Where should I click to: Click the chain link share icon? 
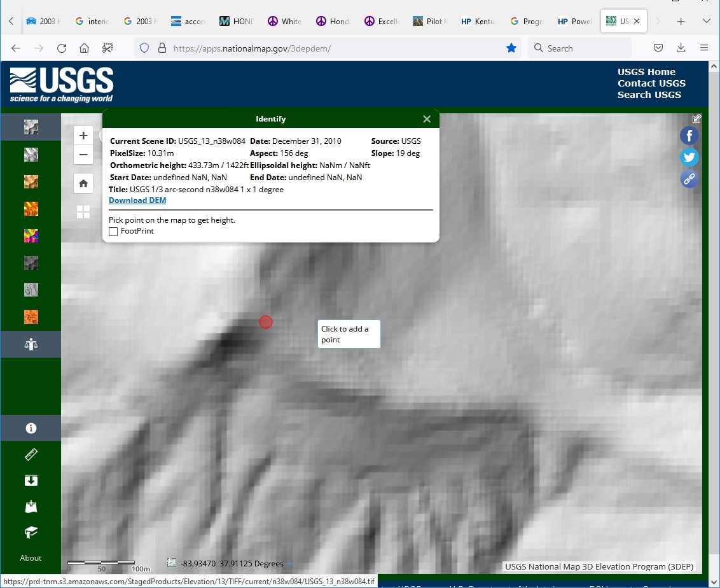pyautogui.click(x=689, y=179)
